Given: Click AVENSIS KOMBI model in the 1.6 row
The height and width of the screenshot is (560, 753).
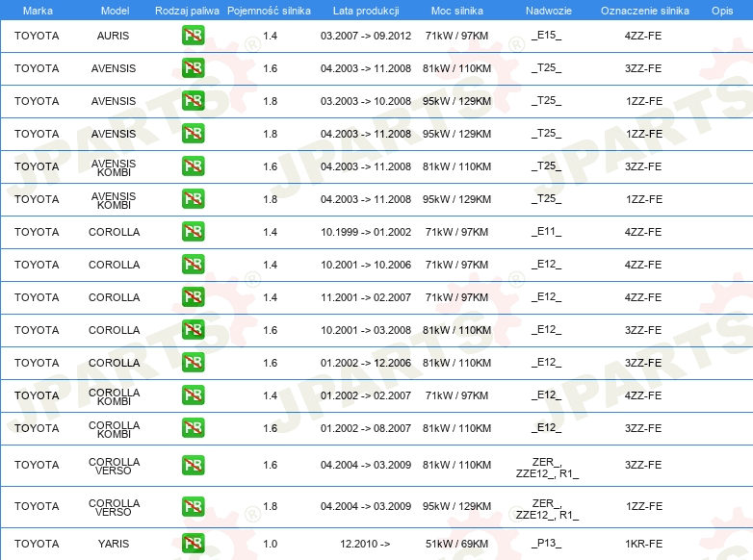Looking at the screenshot, I should 114,167.
